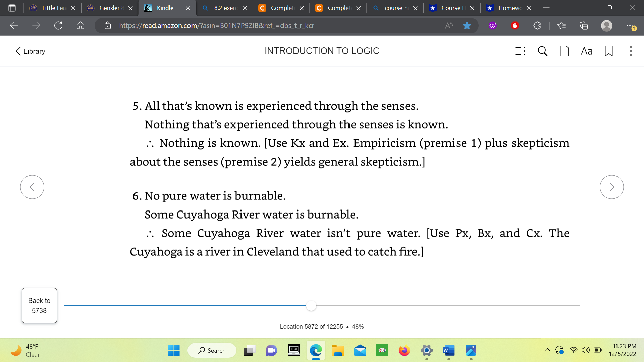
Task: Open the three-dot reader menu
Action: (x=631, y=51)
